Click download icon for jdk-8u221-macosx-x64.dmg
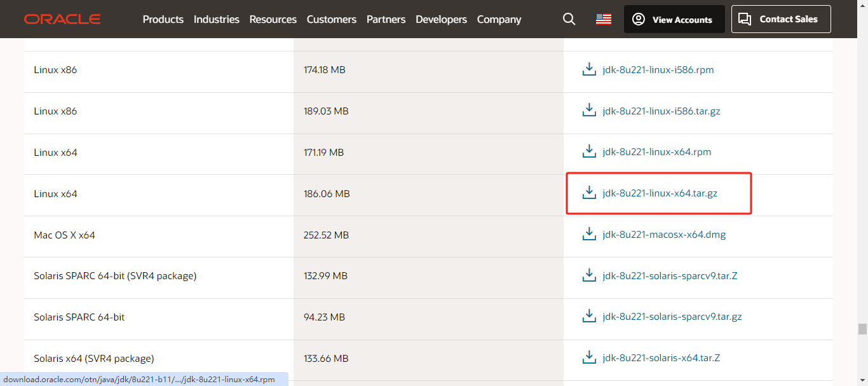The image size is (868, 386). (589, 235)
